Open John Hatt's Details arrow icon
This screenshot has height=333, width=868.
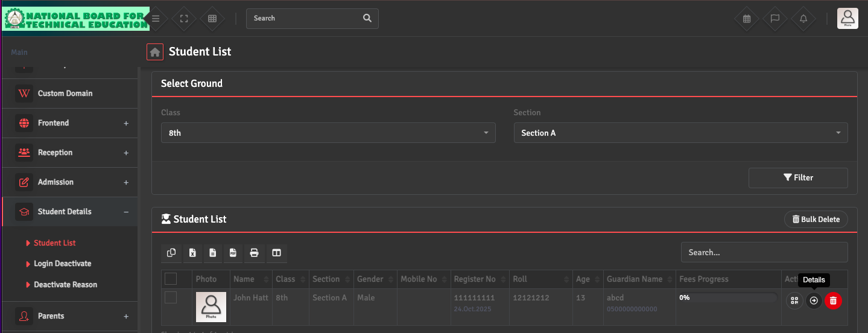[x=814, y=300]
